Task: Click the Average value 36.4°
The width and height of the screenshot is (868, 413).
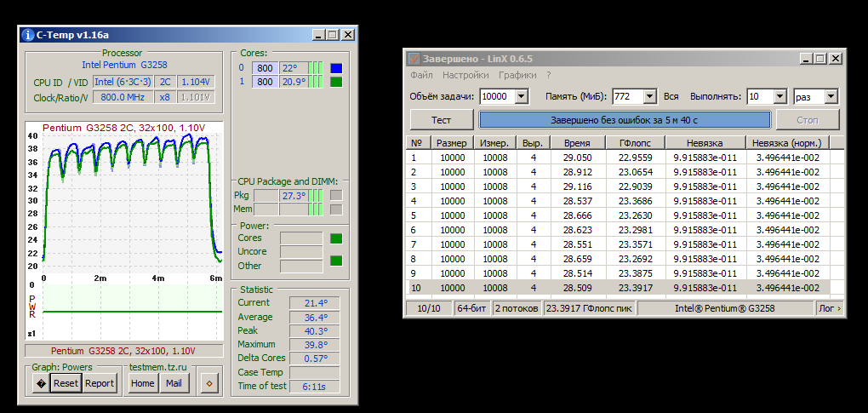Action: pos(314,318)
